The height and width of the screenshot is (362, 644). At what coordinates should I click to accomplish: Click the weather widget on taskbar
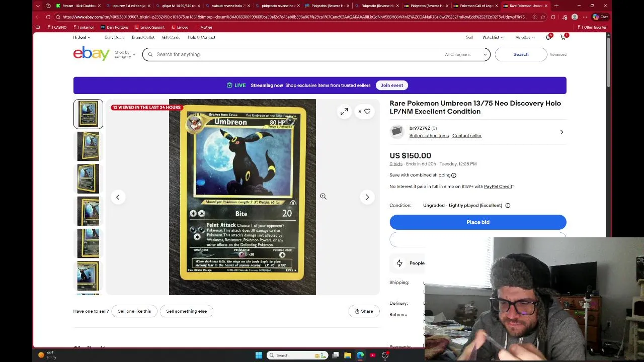click(x=48, y=355)
